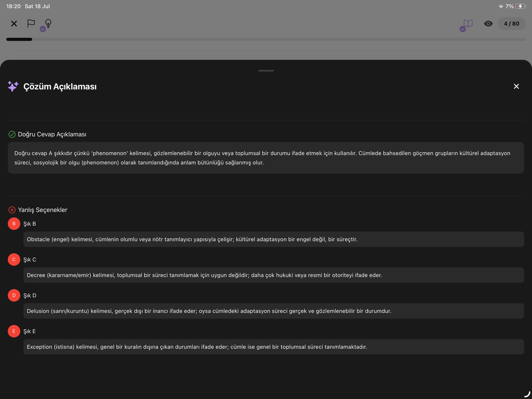Viewport: 532px width, 399px height.
Task: Click the red X icon by Yanlış Seçenekler
Action: coord(12,210)
